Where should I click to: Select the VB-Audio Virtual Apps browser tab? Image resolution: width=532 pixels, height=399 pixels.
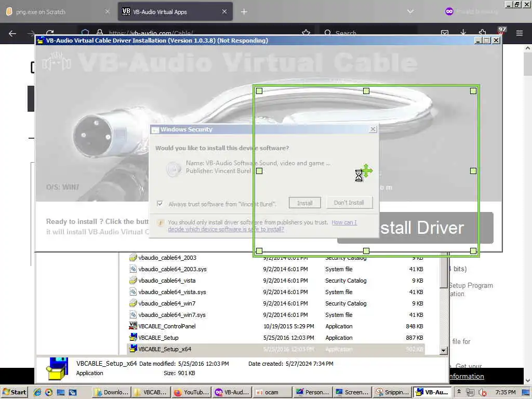pos(175,12)
